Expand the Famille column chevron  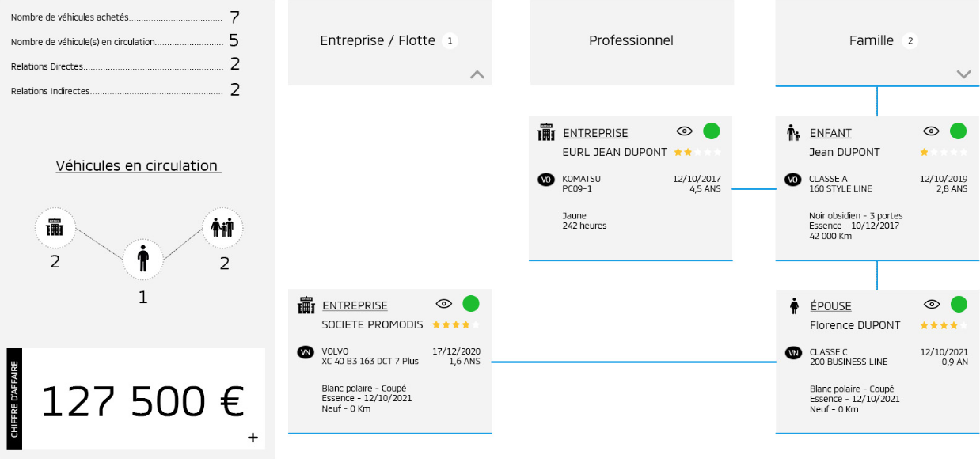pyautogui.click(x=963, y=74)
